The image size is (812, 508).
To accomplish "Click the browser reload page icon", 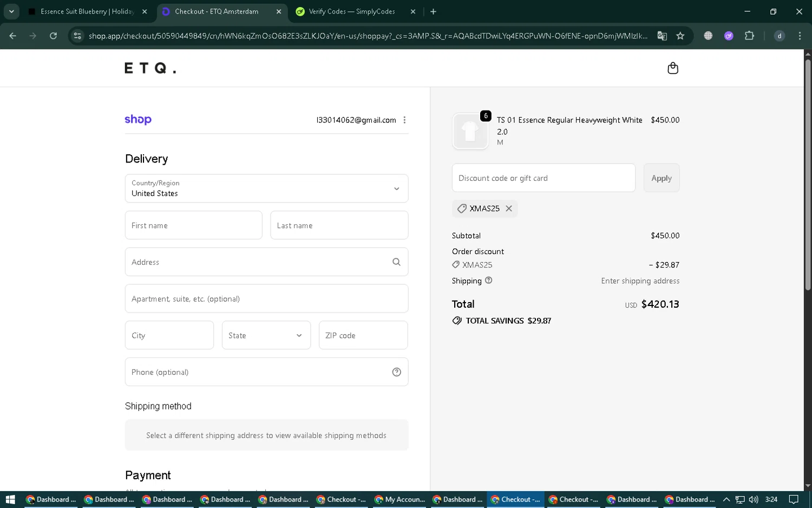I will click(53, 36).
